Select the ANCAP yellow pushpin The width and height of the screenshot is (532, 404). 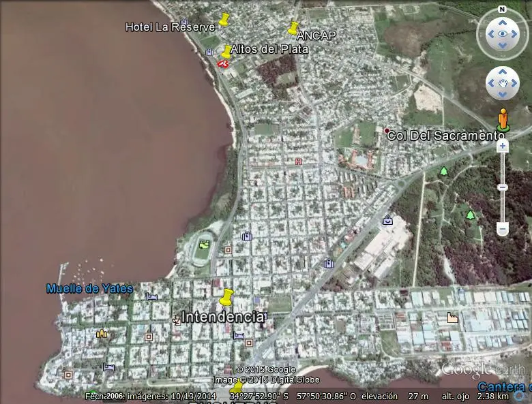293,29
